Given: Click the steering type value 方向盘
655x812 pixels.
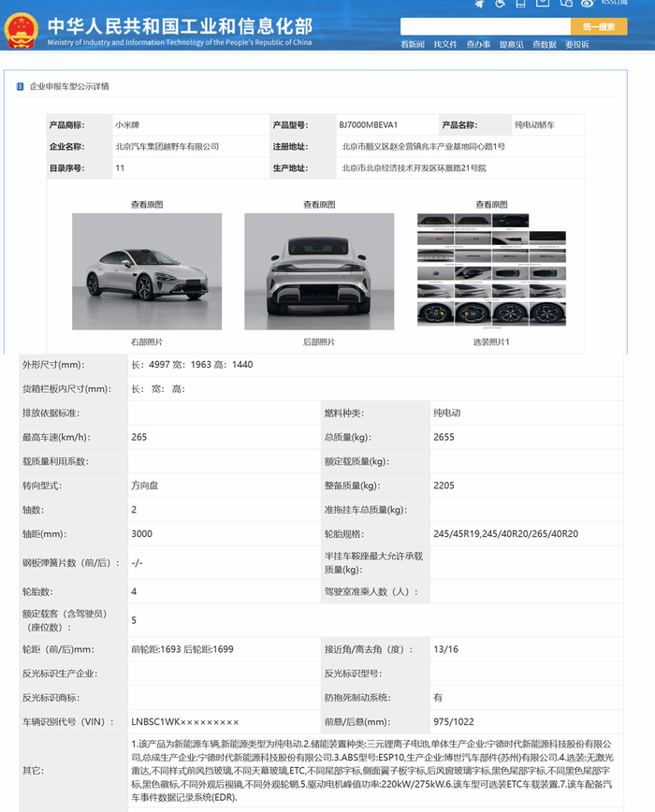Looking at the screenshot, I should [x=144, y=486].
